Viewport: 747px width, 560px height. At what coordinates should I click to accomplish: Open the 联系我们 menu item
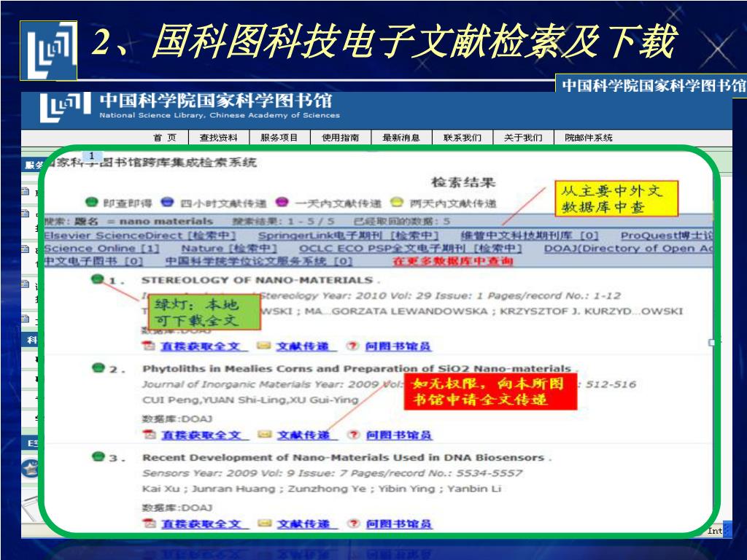pos(462,138)
